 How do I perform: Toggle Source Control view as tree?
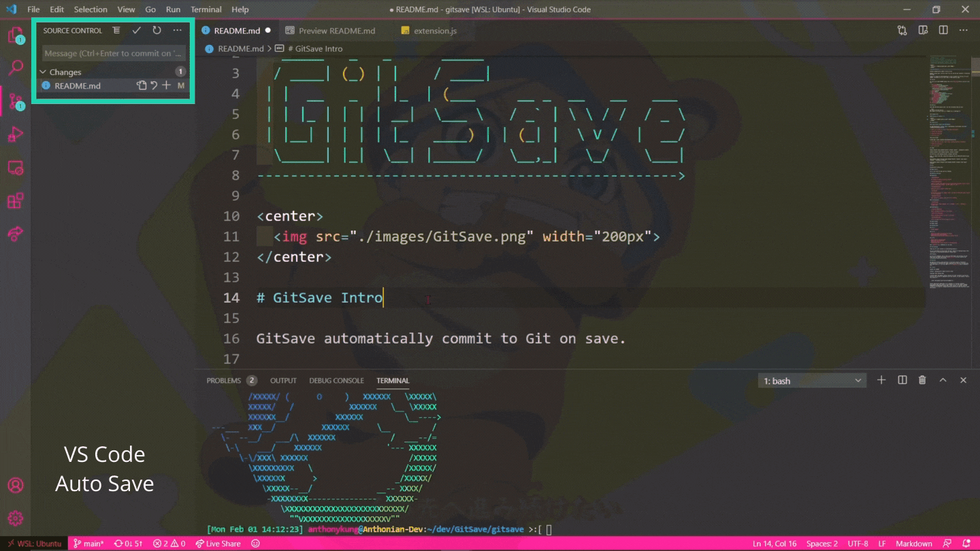[x=116, y=31]
